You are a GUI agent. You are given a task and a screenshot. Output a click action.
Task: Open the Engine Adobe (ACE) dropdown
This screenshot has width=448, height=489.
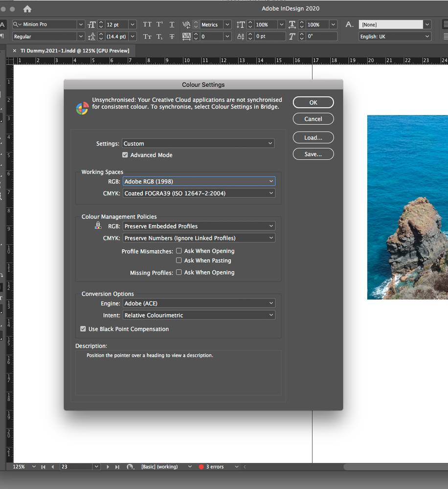pyautogui.click(x=199, y=303)
